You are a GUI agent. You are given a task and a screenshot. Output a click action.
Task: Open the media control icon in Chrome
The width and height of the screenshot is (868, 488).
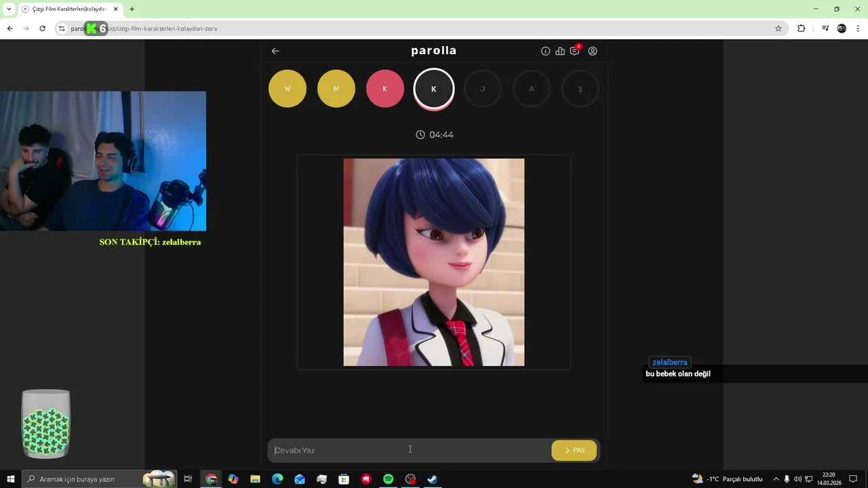click(825, 28)
